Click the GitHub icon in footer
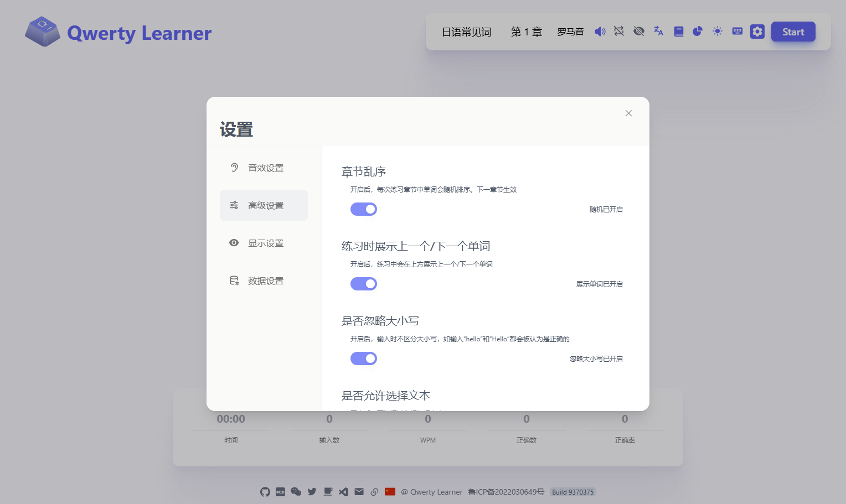Image resolution: width=846 pixels, height=504 pixels. click(265, 492)
